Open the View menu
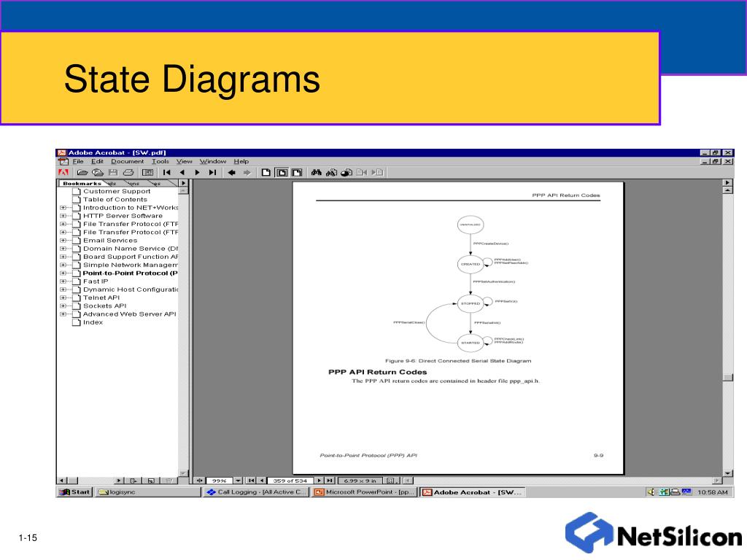 point(185,161)
